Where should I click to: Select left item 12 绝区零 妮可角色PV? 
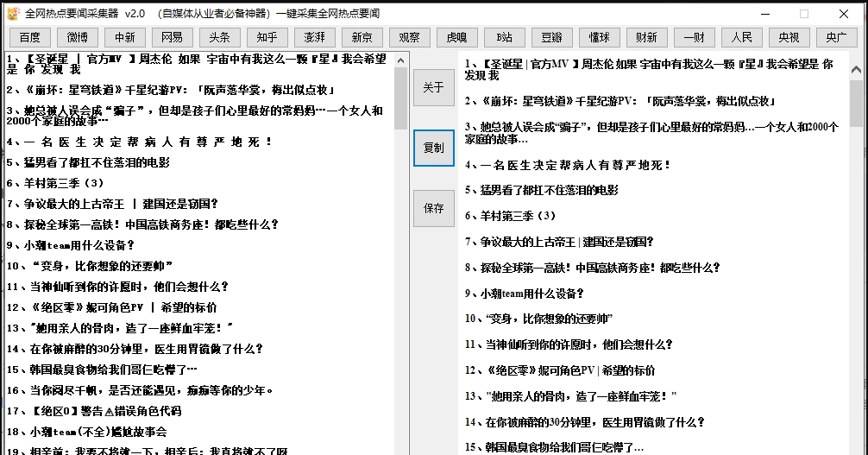(x=112, y=307)
